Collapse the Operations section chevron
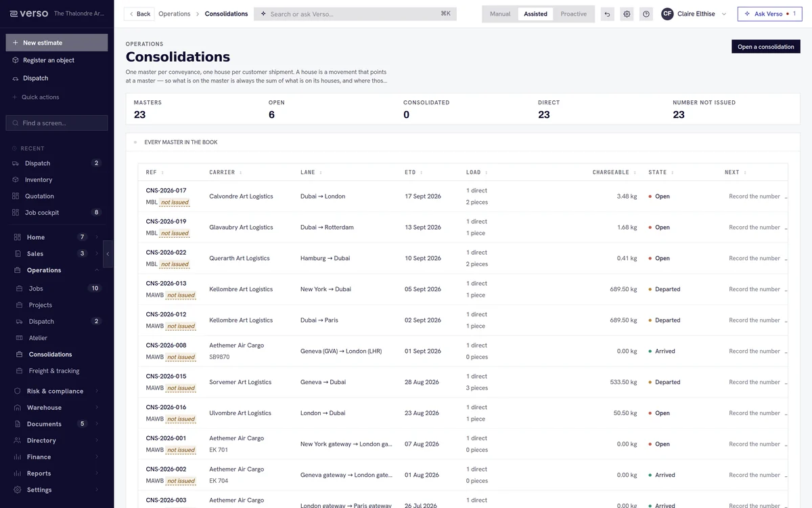The image size is (812, 508). 97,270
